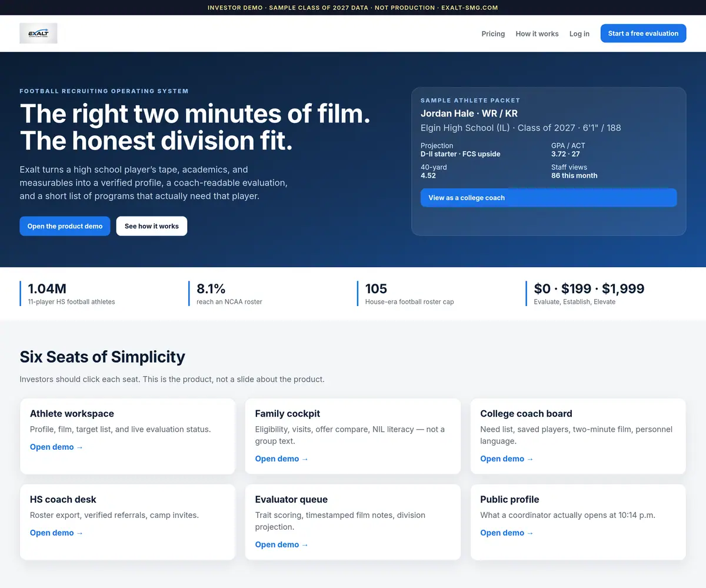Click 11-player HS football athletes caption
Screen dimensions: 706x588
[71, 302]
